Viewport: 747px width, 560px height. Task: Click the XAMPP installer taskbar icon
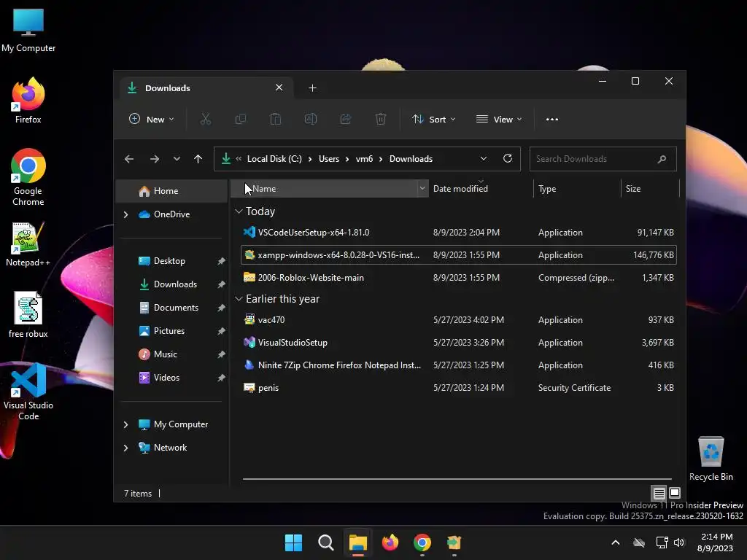pyautogui.click(x=454, y=542)
